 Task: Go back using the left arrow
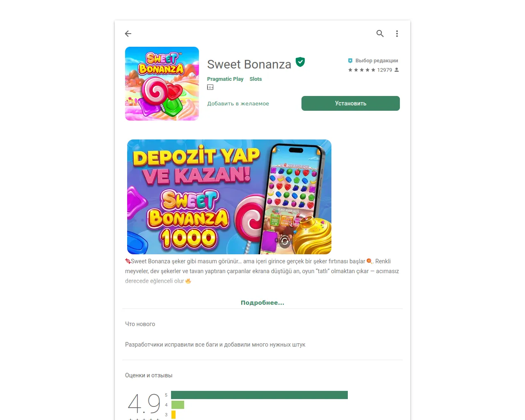coord(128,34)
